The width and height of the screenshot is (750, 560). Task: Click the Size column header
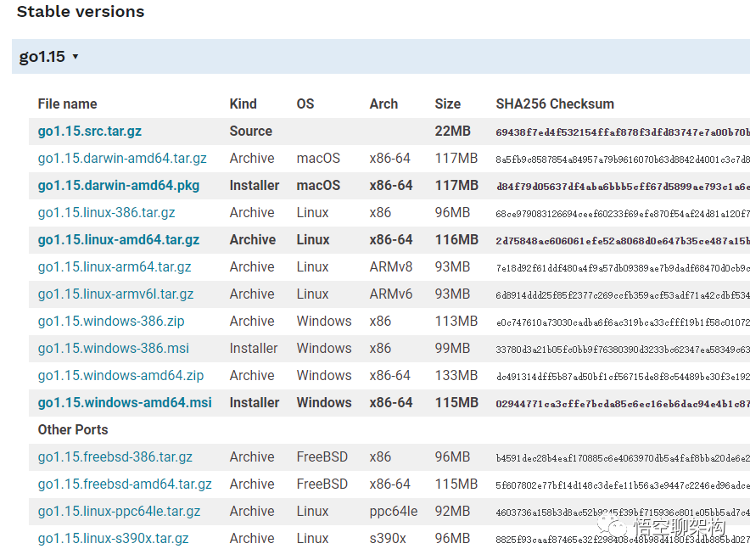pos(448,104)
